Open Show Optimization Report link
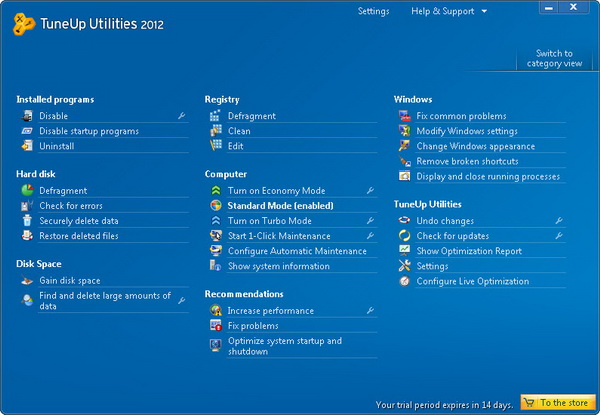The image size is (600, 415). [x=469, y=251]
